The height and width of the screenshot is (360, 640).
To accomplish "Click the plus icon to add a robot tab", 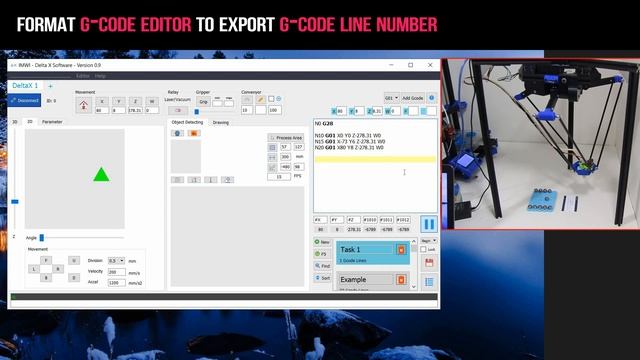I will (x=51, y=86).
